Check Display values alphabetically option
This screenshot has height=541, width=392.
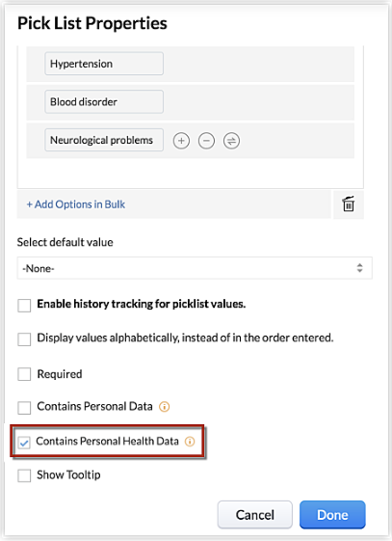pos(24,339)
